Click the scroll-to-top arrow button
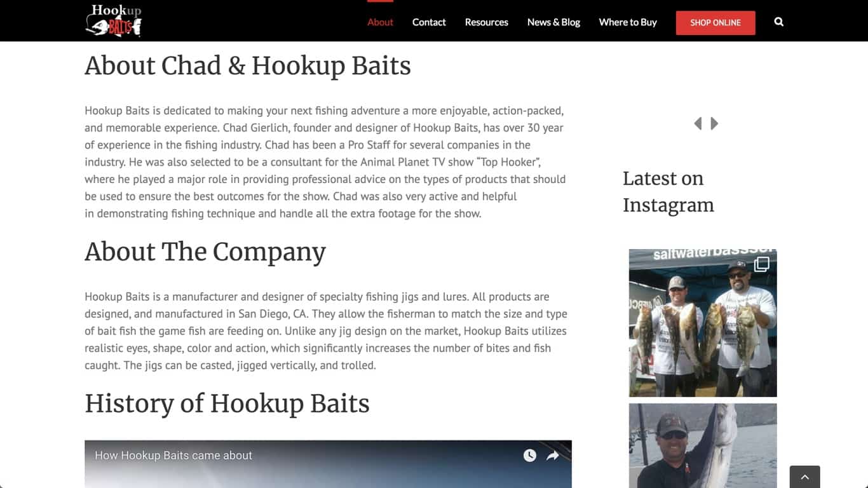868x488 pixels. point(804,477)
